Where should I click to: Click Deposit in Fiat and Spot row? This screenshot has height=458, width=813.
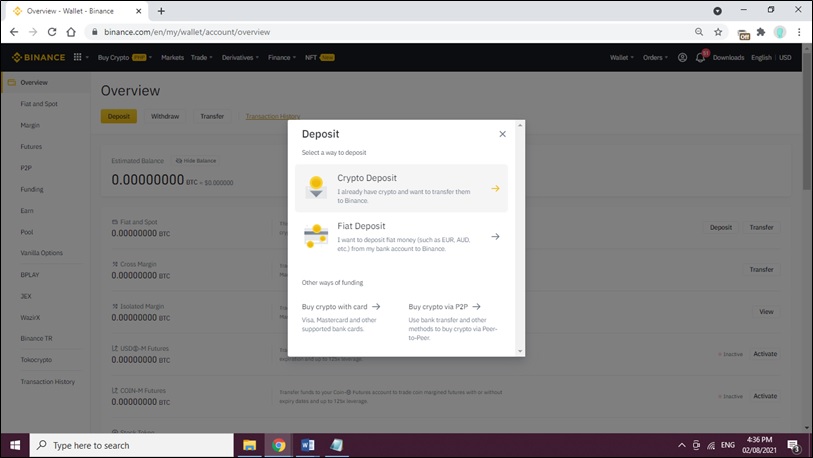pyautogui.click(x=721, y=227)
